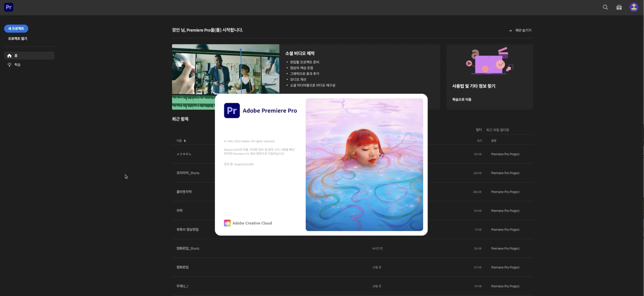Click the Pr logo on splash screen
Screen dimensions: 644x296
point(232,110)
